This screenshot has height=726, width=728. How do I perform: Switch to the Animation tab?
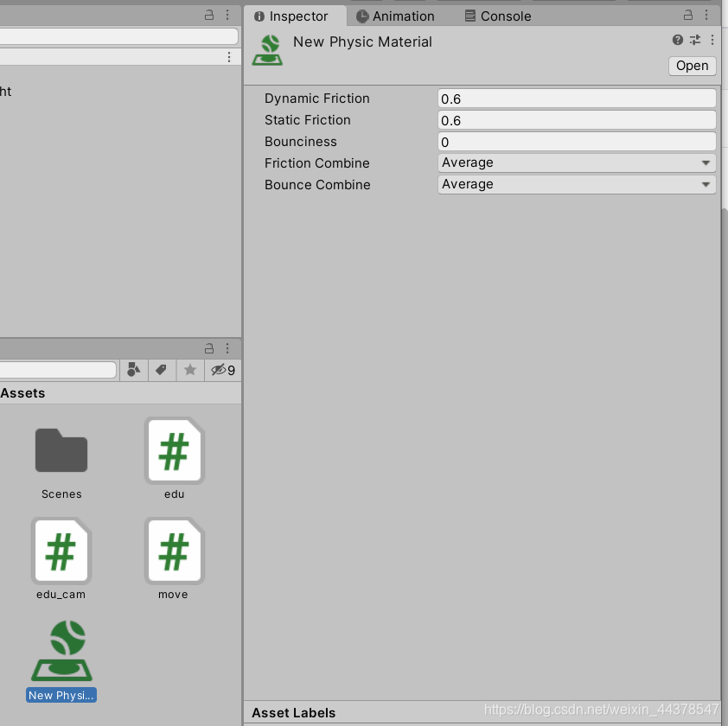[x=395, y=16]
